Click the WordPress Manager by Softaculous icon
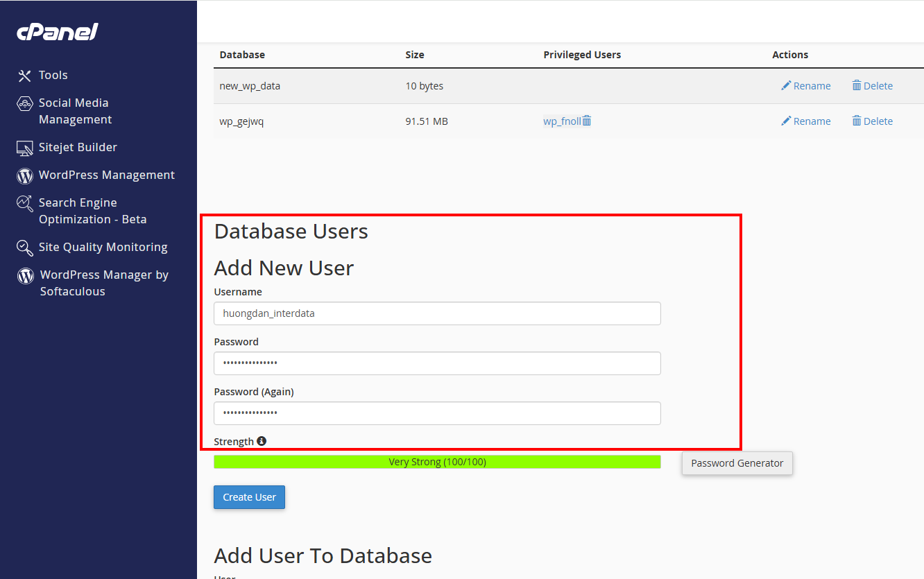This screenshot has width=924, height=579. point(26,275)
